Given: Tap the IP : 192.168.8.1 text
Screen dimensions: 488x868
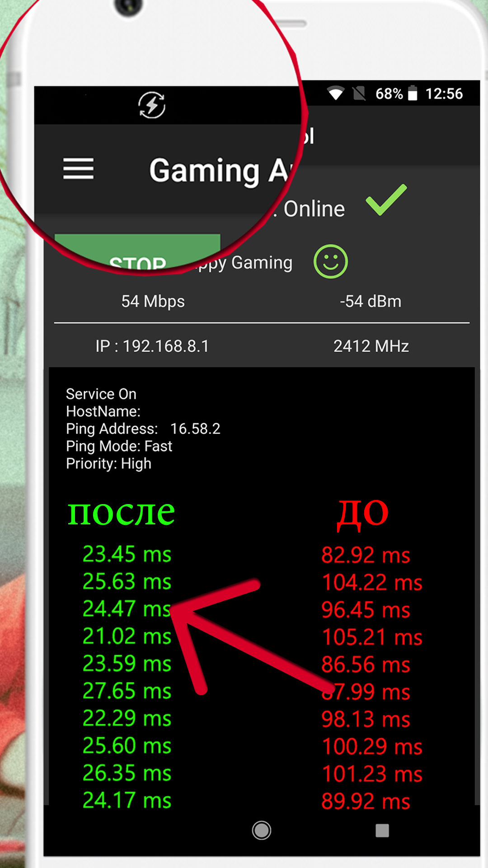Looking at the screenshot, I should 152,346.
